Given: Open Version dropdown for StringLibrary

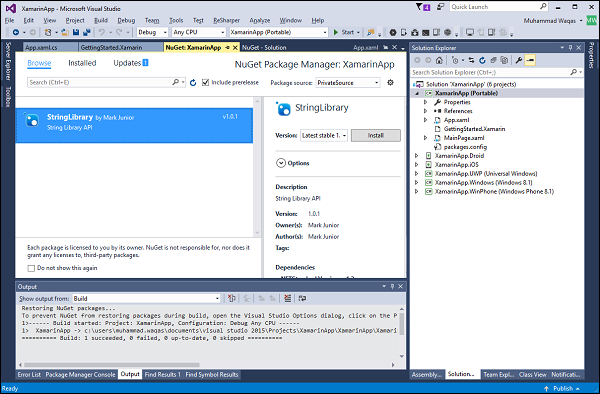Looking at the screenshot, I should [324, 135].
